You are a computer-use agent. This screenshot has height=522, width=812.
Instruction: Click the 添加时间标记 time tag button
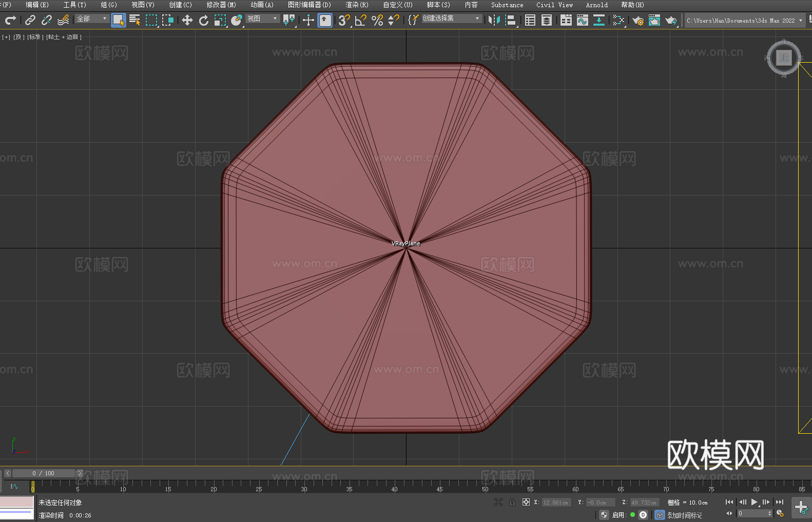click(x=684, y=515)
